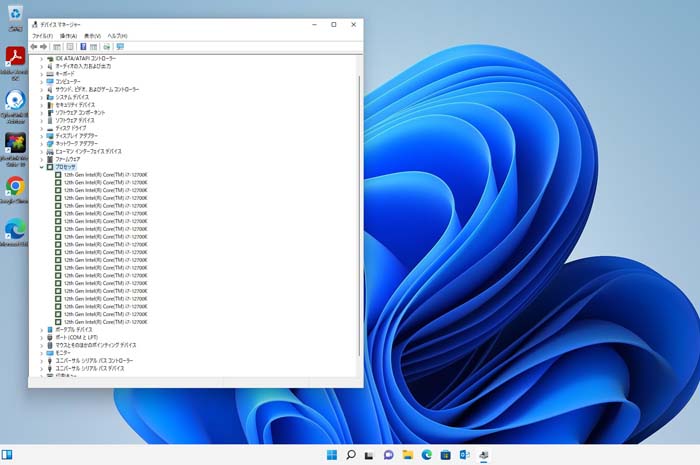The width and height of the screenshot is (700, 465).
Task: Maximize the Device Manager window
Action: tap(333, 25)
